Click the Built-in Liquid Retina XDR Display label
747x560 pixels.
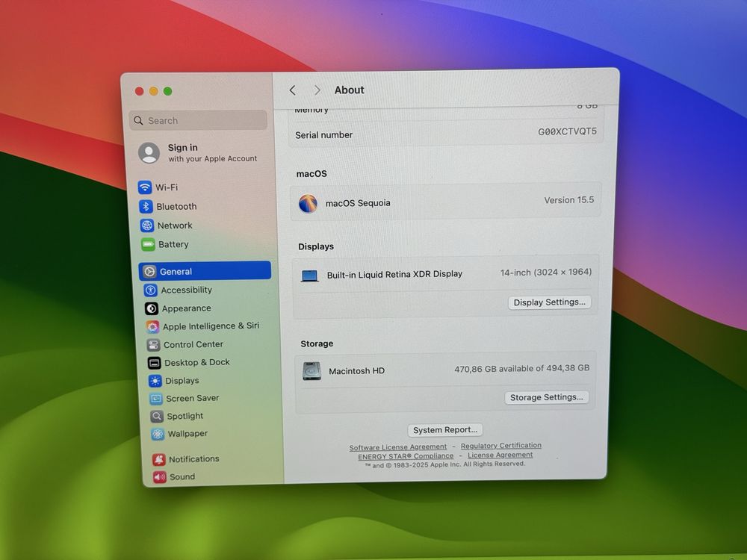[394, 274]
